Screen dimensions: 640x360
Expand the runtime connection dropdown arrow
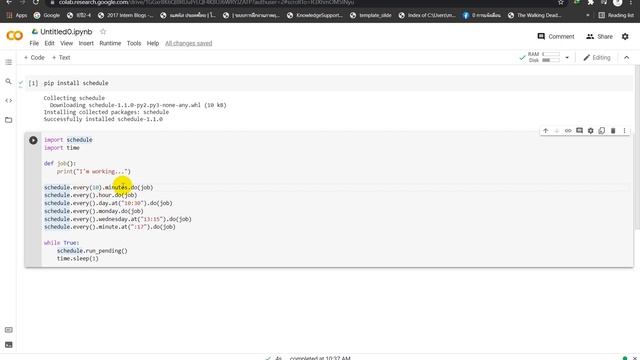click(567, 58)
